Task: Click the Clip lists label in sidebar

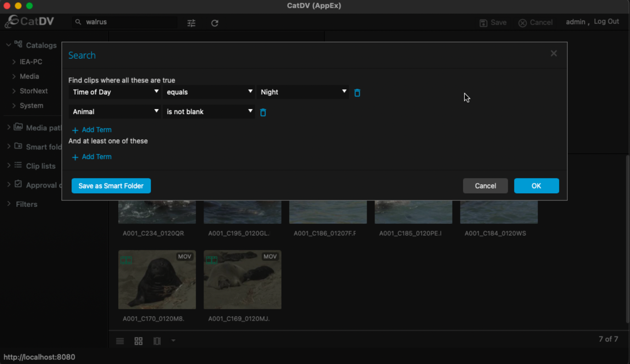Action: point(41,166)
